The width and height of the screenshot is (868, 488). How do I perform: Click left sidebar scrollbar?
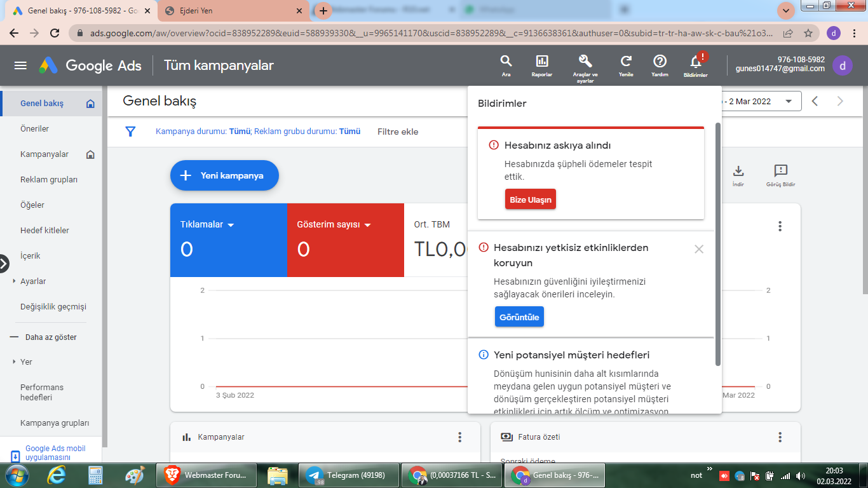tap(105, 267)
